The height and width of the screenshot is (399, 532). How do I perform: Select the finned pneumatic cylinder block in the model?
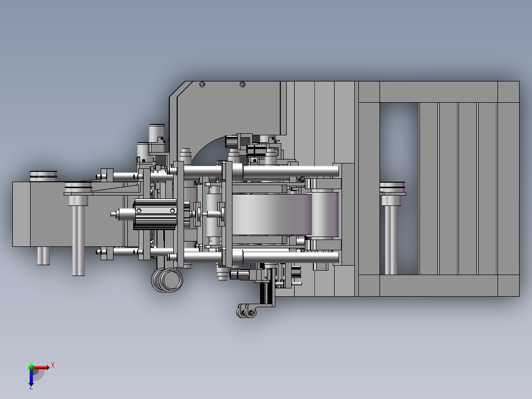[155, 214]
